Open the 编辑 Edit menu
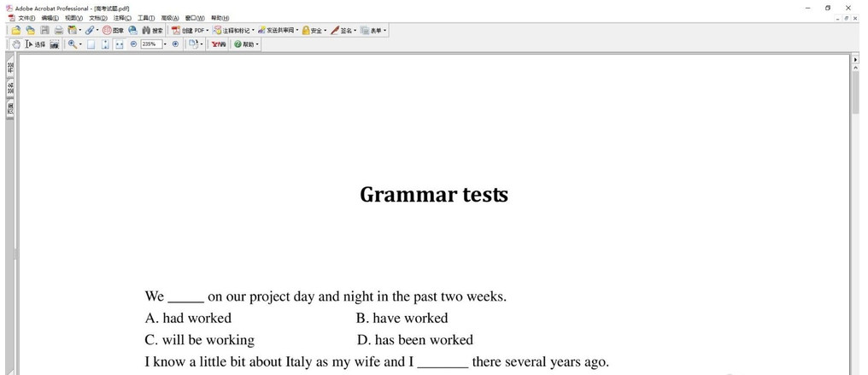Image resolution: width=868 pixels, height=375 pixels. (x=50, y=18)
